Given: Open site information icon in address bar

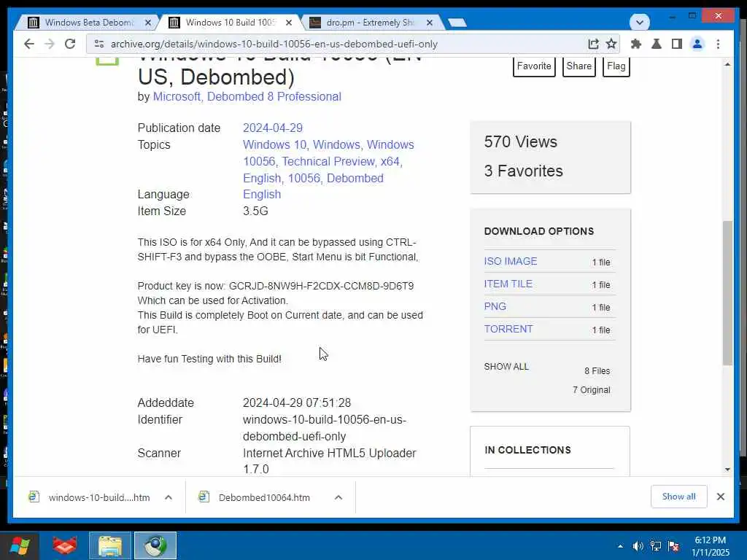Looking at the screenshot, I should 99,44.
